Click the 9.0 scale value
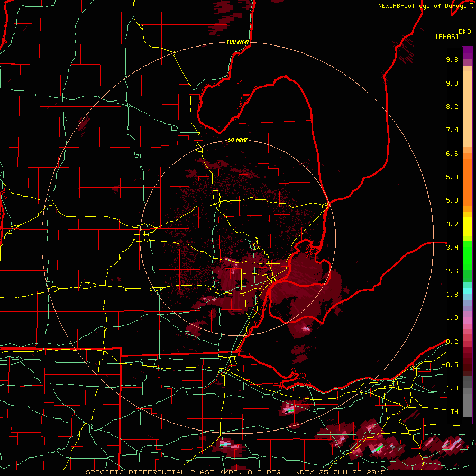The height and width of the screenshot is (476, 476). tap(452, 83)
